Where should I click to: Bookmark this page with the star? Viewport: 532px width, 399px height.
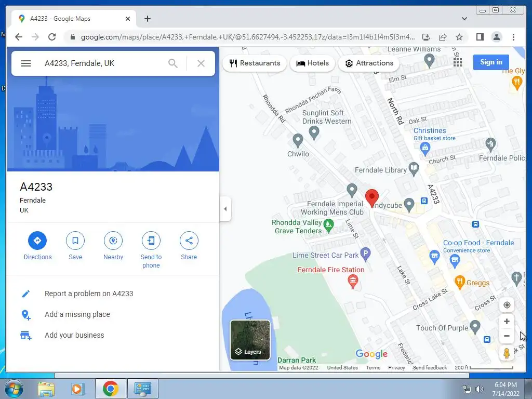[459, 37]
